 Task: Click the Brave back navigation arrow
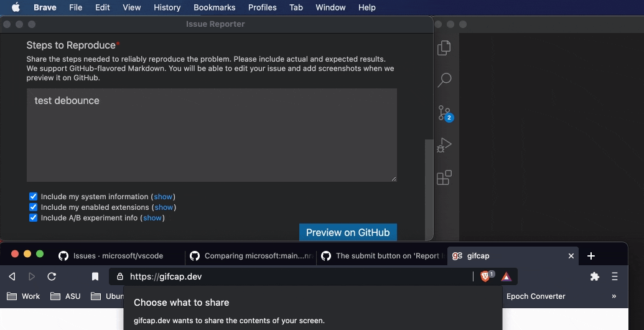point(12,276)
